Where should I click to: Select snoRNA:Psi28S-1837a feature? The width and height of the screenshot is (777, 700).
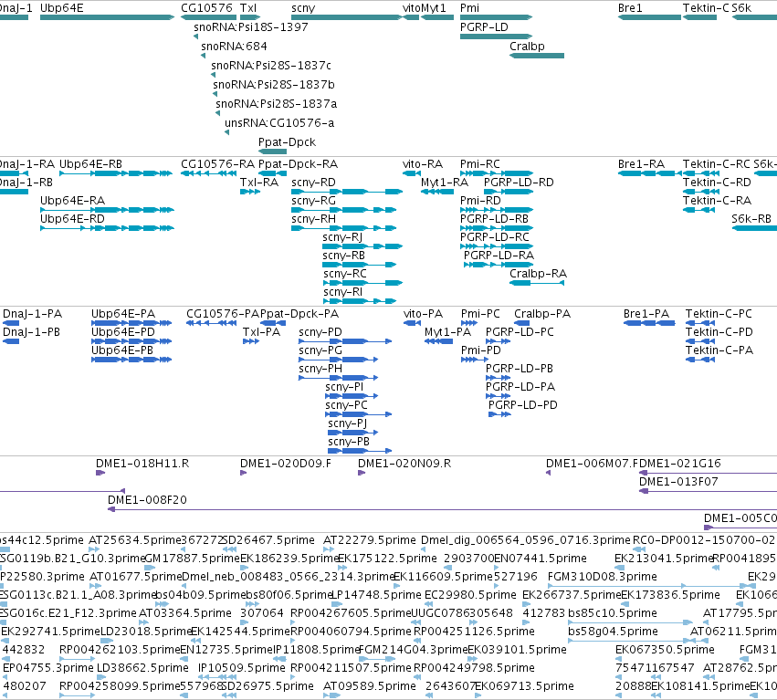tap(217, 113)
